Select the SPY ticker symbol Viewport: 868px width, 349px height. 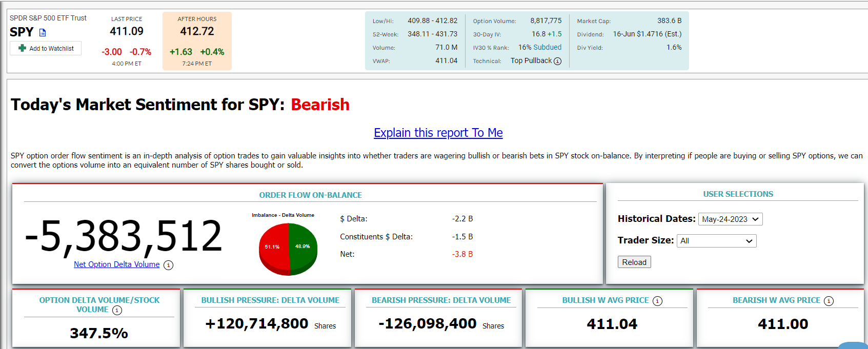(22, 32)
